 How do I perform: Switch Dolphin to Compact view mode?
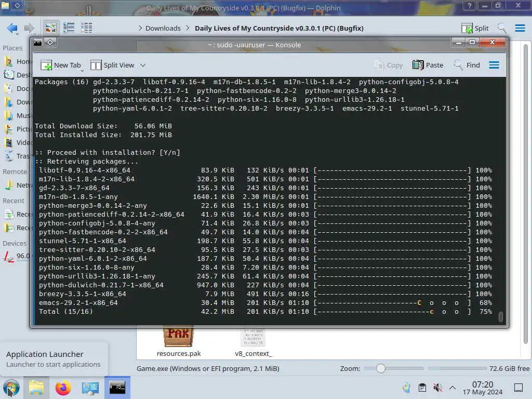[x=69, y=28]
